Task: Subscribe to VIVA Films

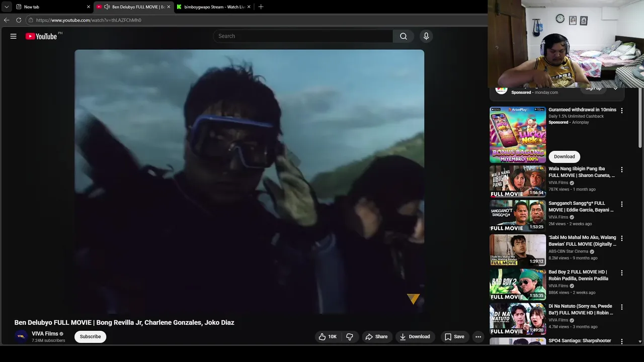Action: click(91, 337)
